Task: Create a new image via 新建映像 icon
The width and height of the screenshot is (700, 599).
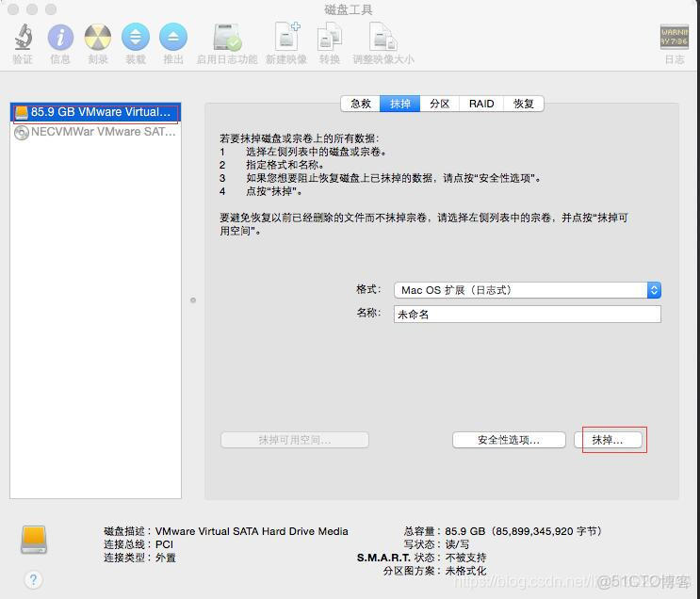Action: tap(286, 36)
